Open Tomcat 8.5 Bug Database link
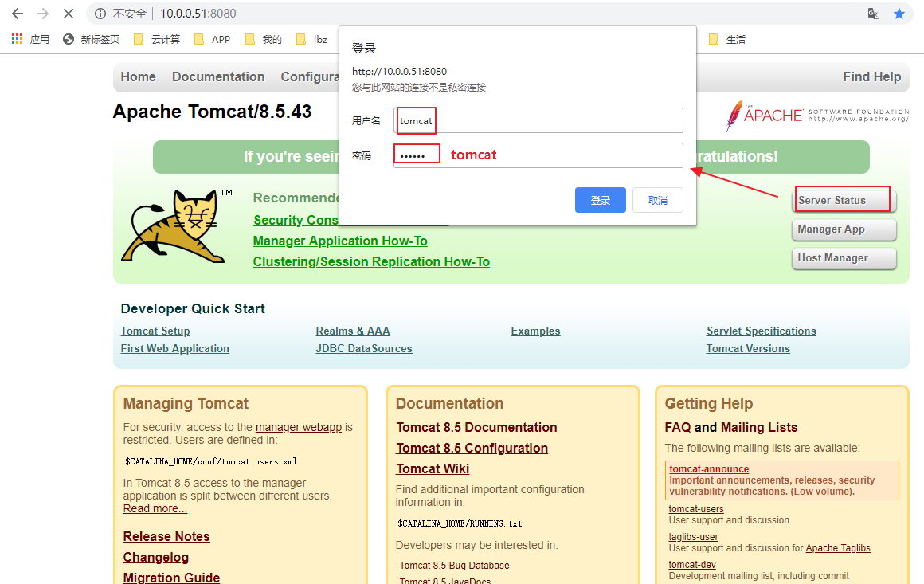Image resolution: width=924 pixels, height=584 pixels. click(x=454, y=565)
